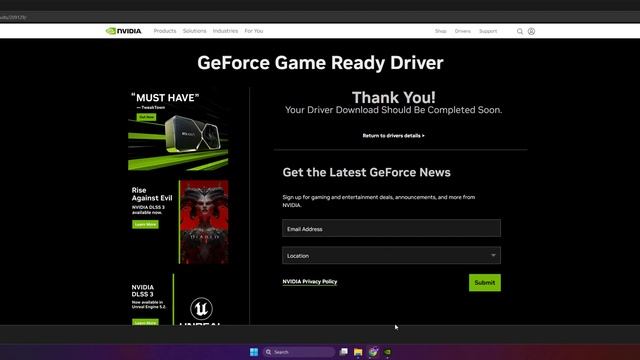The width and height of the screenshot is (640, 360).
Task: Go to the Shop link
Action: (440, 31)
